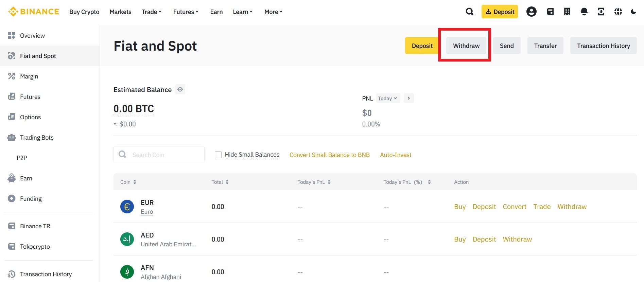Sort table by Total column

tap(220, 182)
